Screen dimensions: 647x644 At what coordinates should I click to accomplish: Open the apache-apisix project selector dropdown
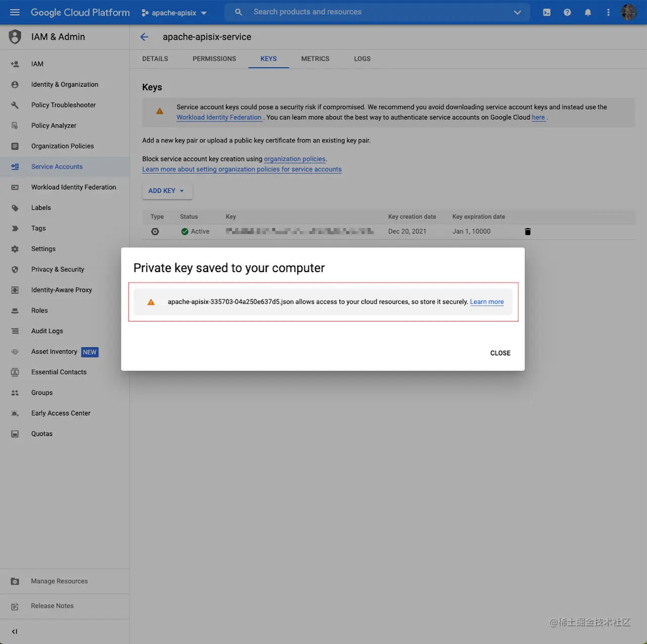tap(174, 13)
